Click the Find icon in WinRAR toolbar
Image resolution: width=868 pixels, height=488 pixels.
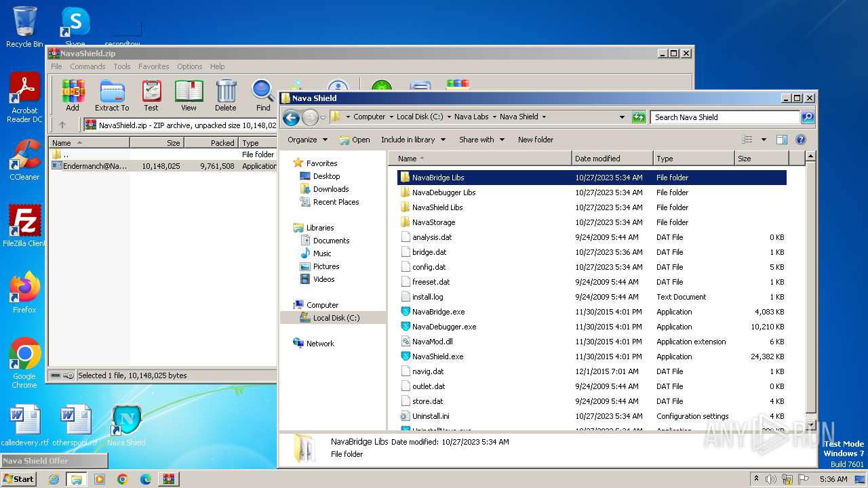coord(263,96)
